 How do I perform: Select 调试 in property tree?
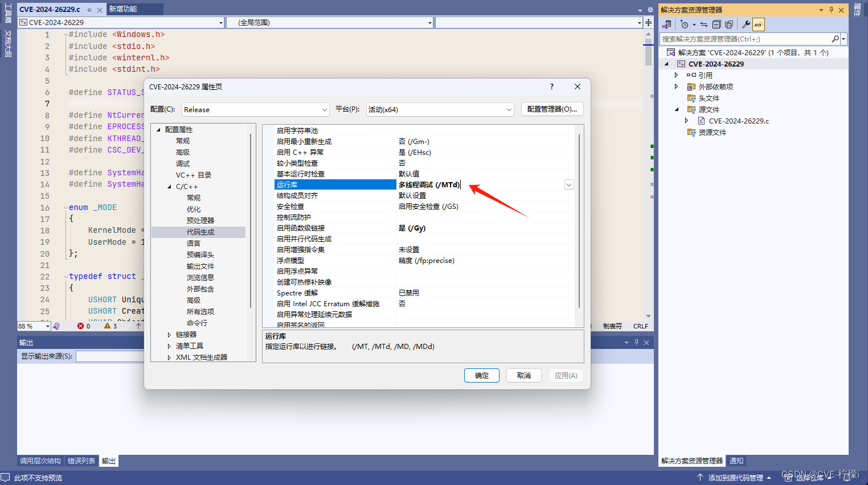(x=183, y=163)
